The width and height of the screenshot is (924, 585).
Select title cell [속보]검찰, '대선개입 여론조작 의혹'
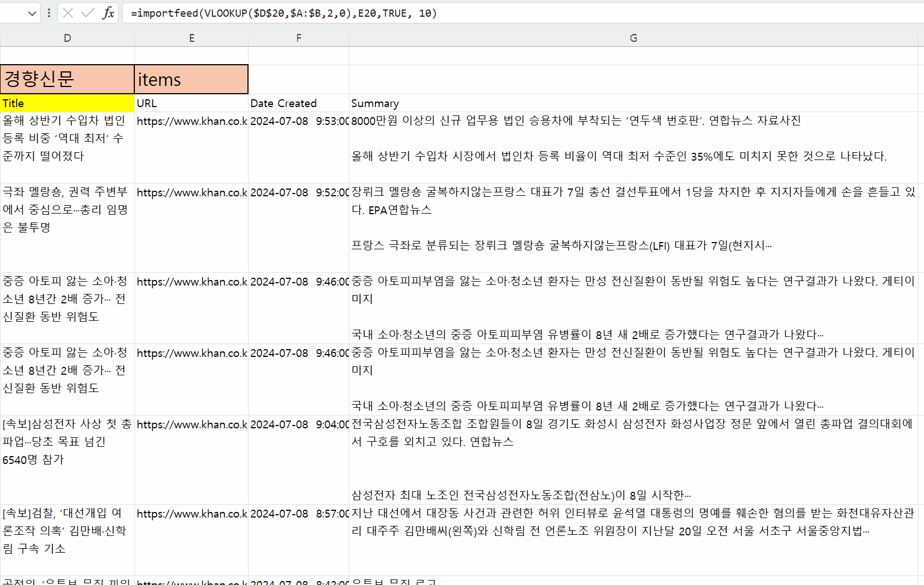(67, 540)
